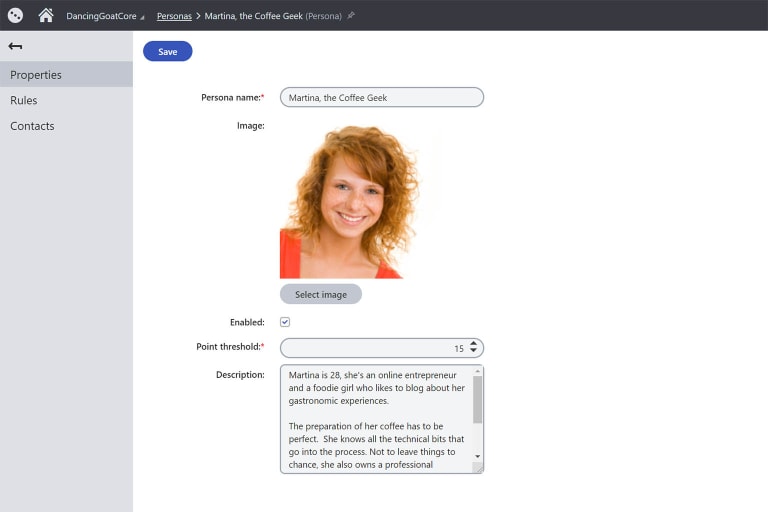The width and height of the screenshot is (768, 512).
Task: Click the 'Persona name:' label
Action: click(x=233, y=98)
